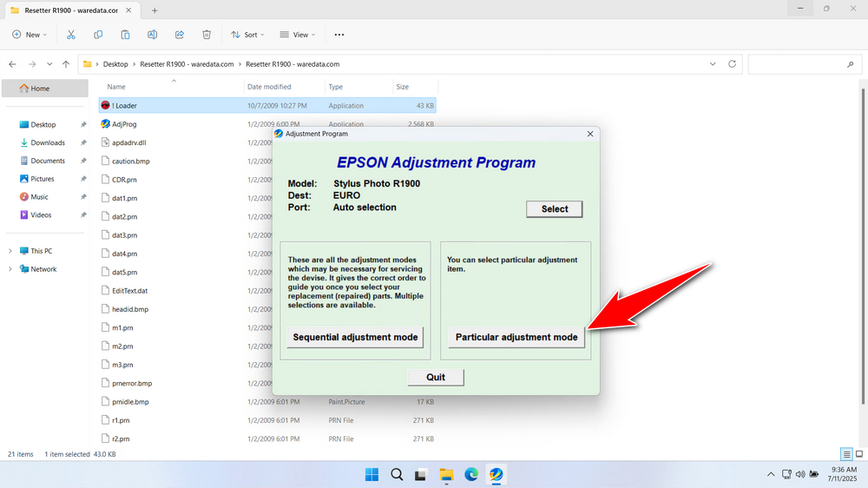This screenshot has width=868, height=488.
Task: Click the Copy icon in Explorer toolbar
Action: pyautogui.click(x=98, y=35)
